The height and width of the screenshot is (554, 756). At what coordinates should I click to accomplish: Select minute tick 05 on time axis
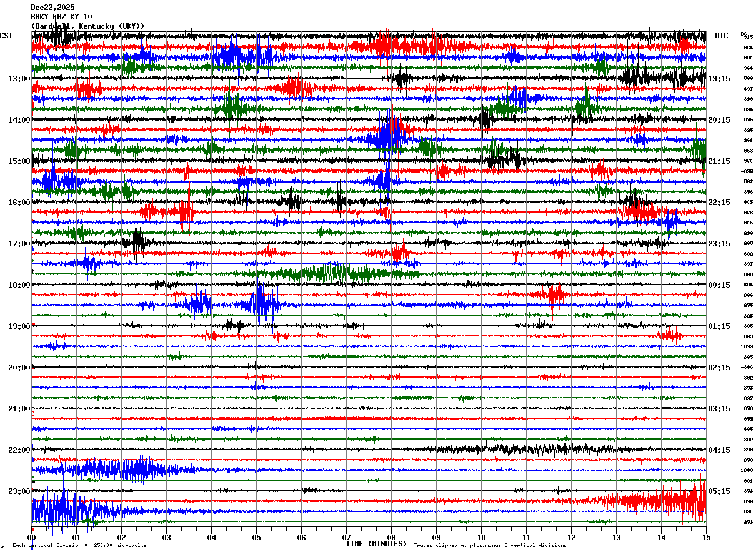pos(256,537)
